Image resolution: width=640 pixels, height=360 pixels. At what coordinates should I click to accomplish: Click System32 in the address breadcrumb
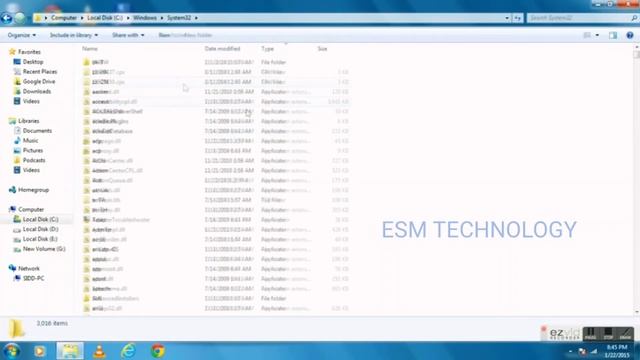point(179,18)
